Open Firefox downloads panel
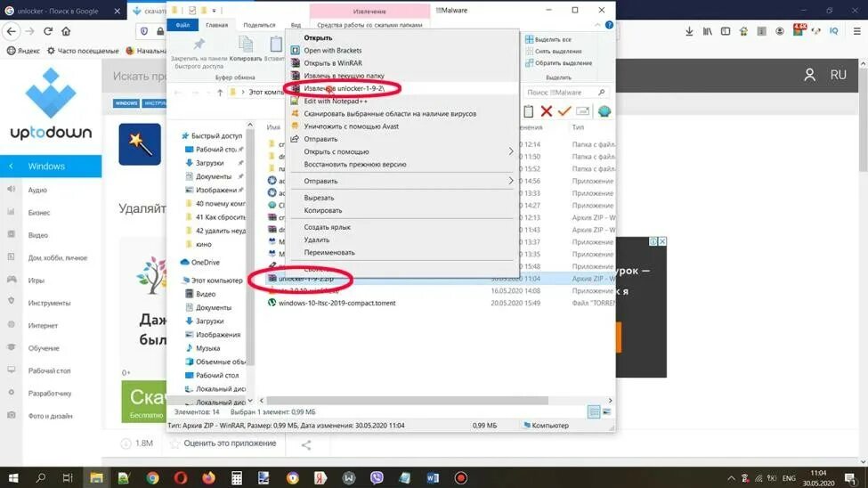The image size is (868, 488). (x=689, y=31)
